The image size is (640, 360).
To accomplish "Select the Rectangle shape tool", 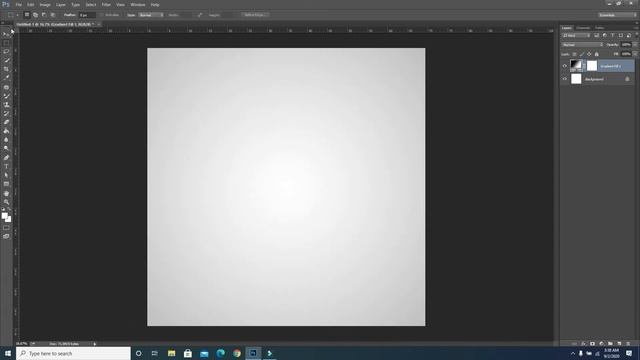I will click(x=6, y=184).
